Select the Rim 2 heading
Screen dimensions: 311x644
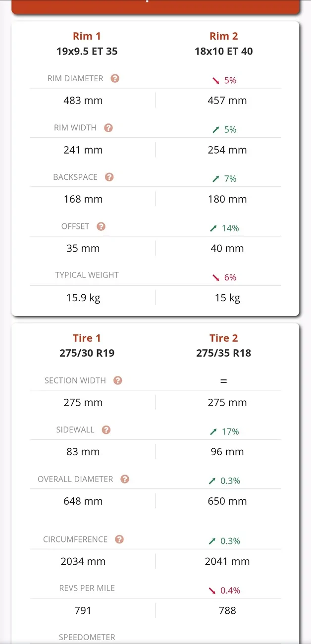pyautogui.click(x=223, y=36)
